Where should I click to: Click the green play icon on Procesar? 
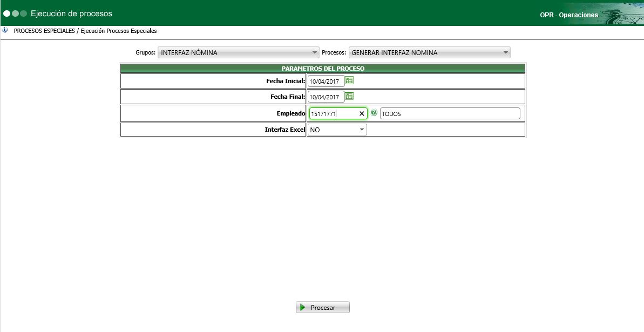point(303,307)
